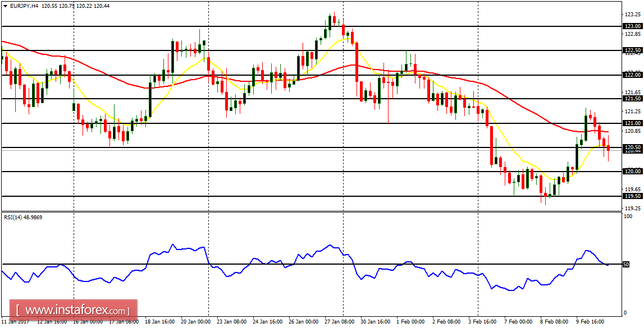This screenshot has width=644, height=328.
Task: Click the 121.65 price scale value
Action: pyautogui.click(x=633, y=93)
